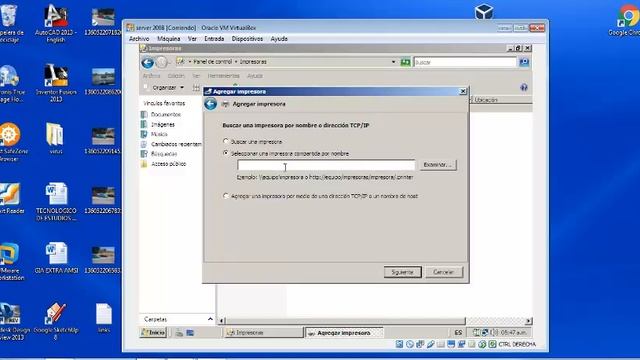Open the Organizar dropdown
Viewport: 640px width, 360px height.
(x=168, y=88)
